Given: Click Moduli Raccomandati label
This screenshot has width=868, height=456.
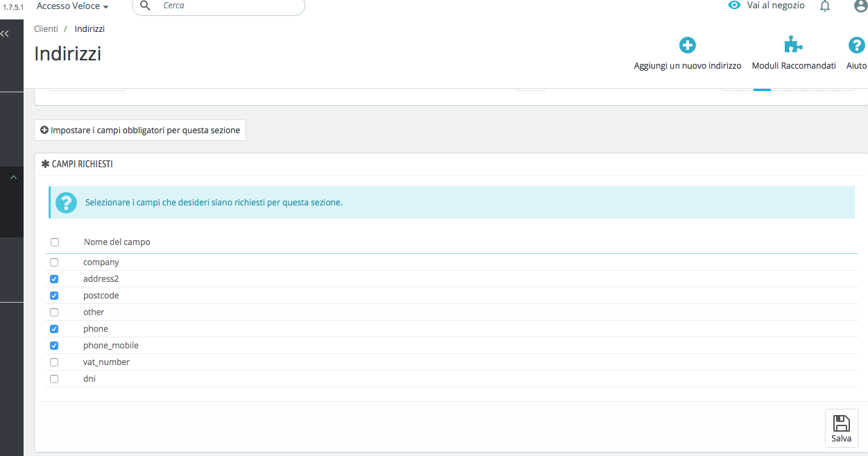Looking at the screenshot, I should point(794,65).
